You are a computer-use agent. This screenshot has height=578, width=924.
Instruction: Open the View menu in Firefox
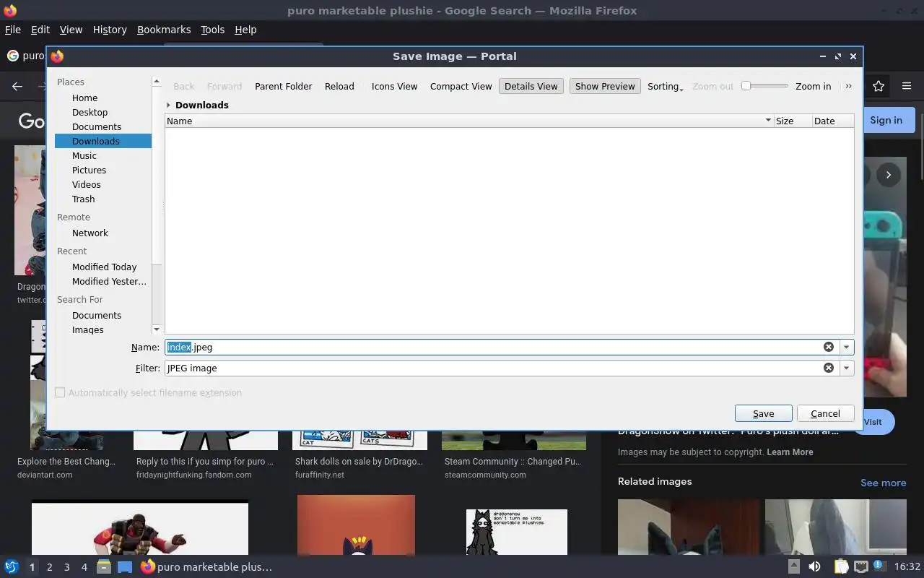[71, 30]
